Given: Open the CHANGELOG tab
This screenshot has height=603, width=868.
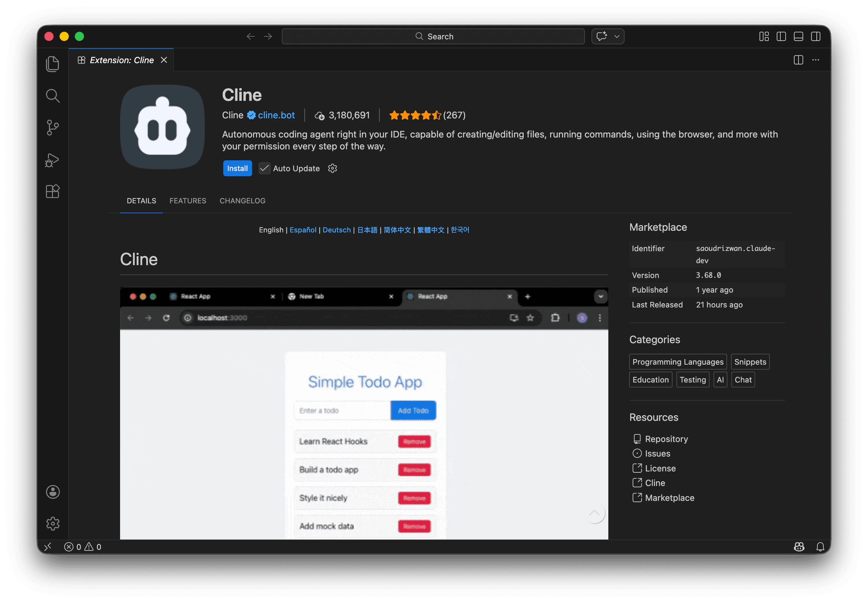Looking at the screenshot, I should [x=242, y=201].
